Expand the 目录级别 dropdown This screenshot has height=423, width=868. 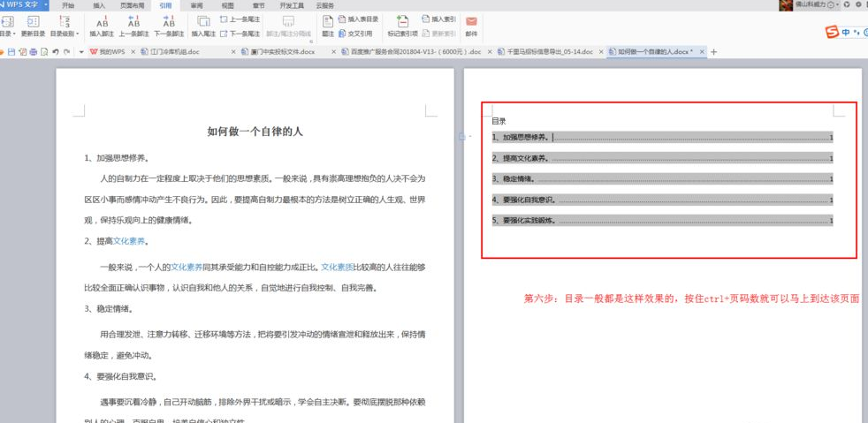click(x=65, y=34)
